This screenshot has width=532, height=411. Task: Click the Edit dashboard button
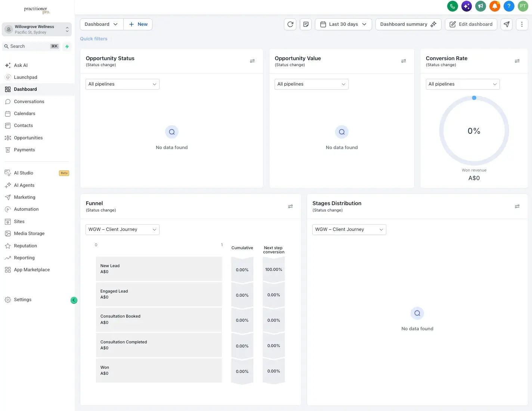coord(471,24)
